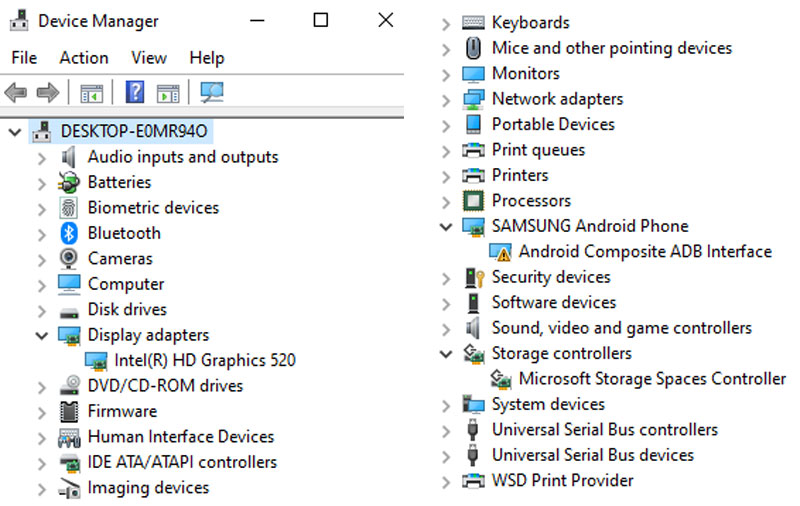Click the Disk drives icon

pyautogui.click(x=69, y=312)
